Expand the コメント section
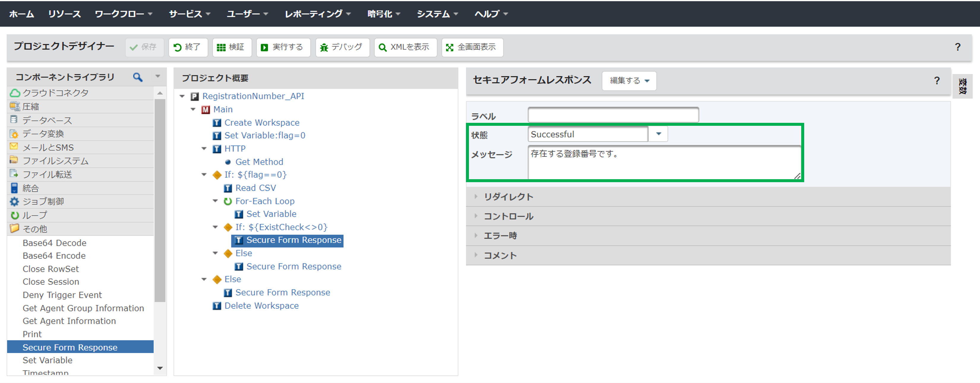The image size is (980, 383). 708,255
